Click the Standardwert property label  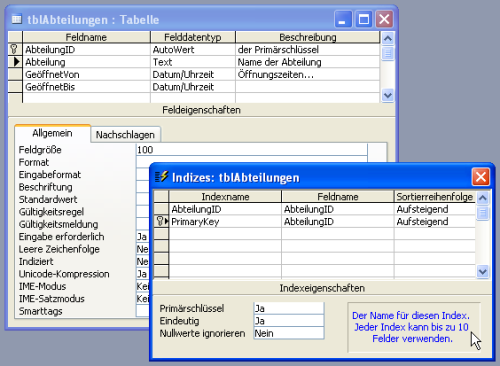click(x=48, y=199)
